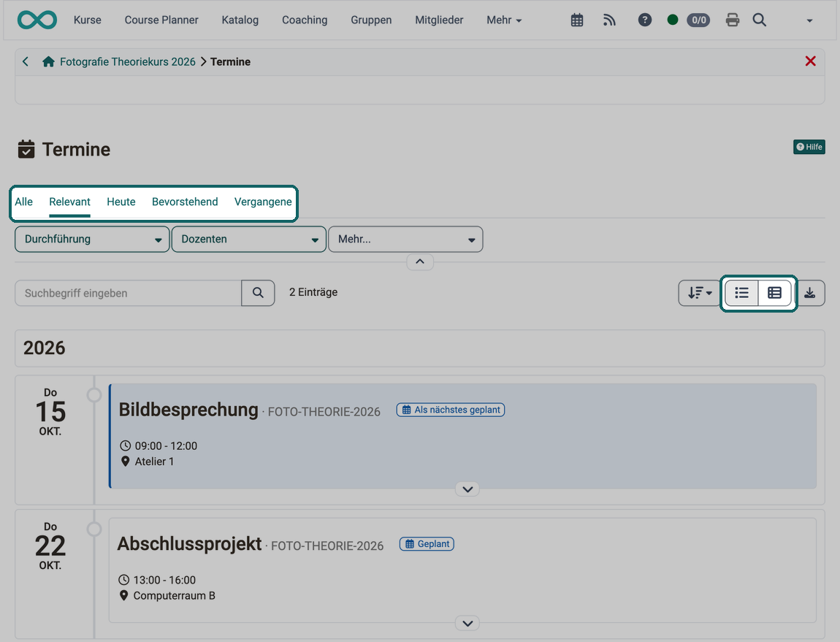840x642 pixels.
Task: Open the user menu dropdown arrow
Action: 809,21
